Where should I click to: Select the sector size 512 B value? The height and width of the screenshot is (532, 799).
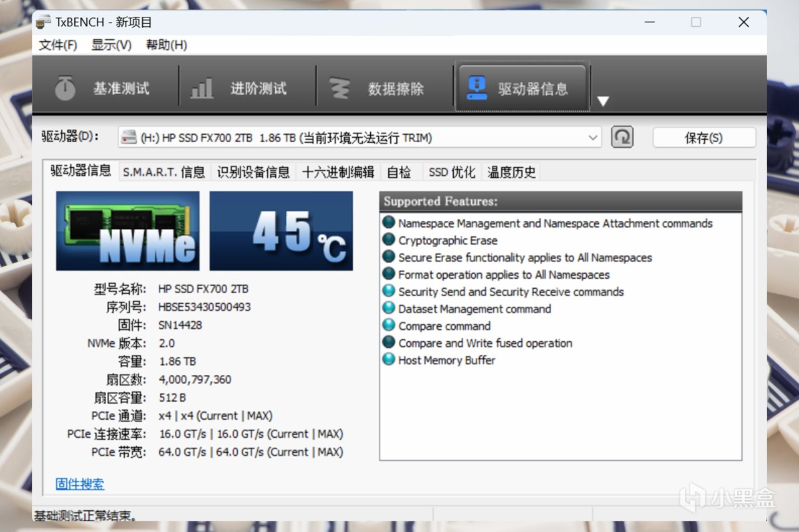tap(172, 397)
